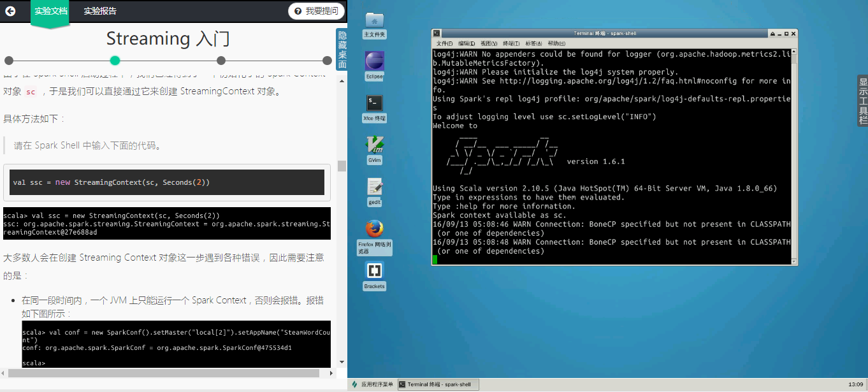Click the terminal window title bar icon
868x392 pixels.
pyautogui.click(x=436, y=33)
